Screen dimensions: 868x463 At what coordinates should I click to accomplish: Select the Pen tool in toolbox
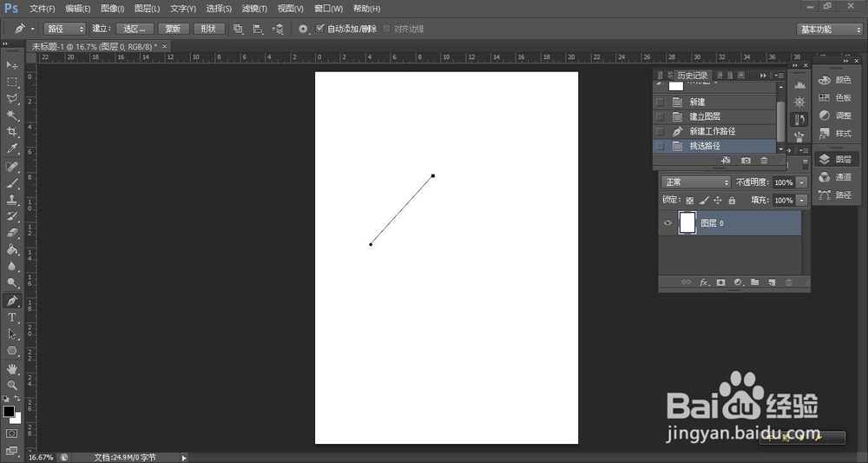[11, 301]
